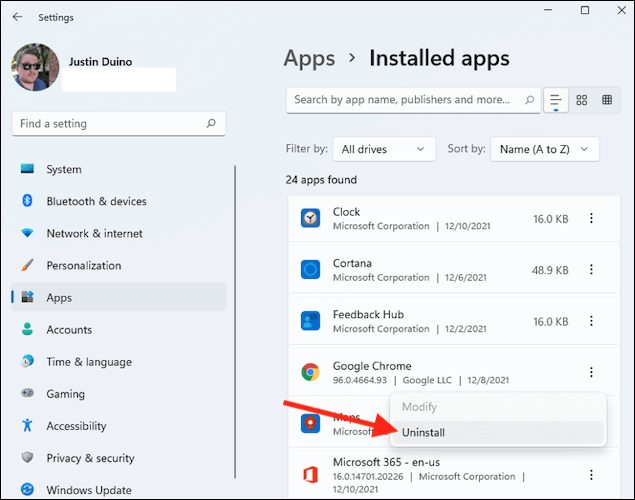
Task: Select the list view layout icon
Action: pyautogui.click(x=555, y=100)
